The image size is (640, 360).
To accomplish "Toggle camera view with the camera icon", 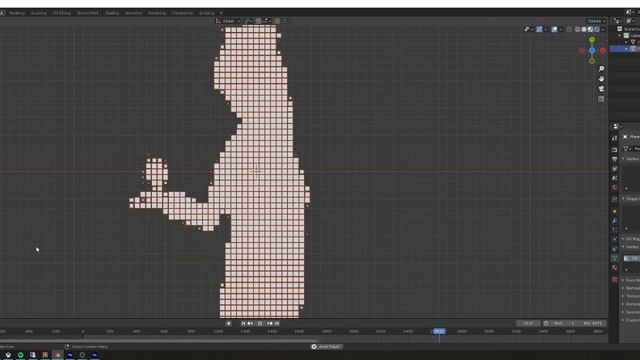I will [601, 89].
